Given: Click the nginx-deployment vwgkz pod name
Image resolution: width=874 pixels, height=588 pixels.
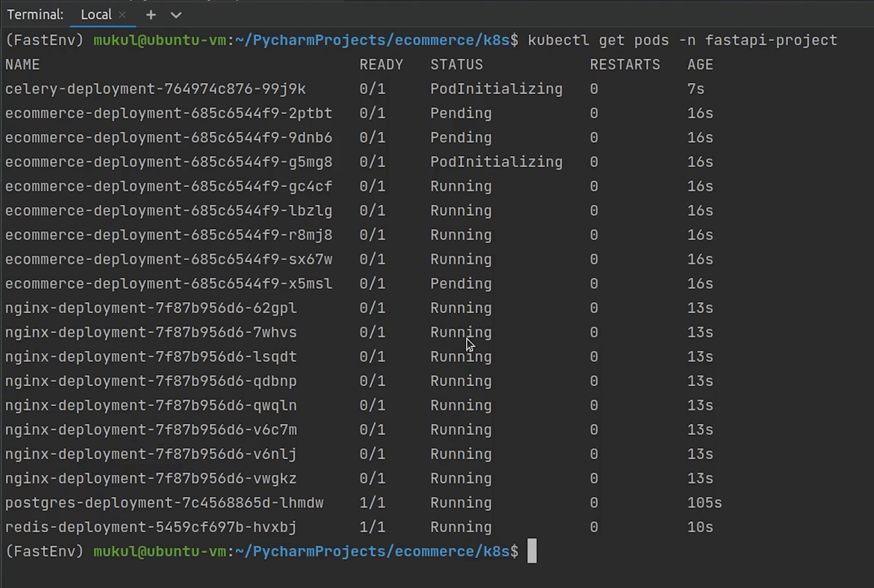Looking at the screenshot, I should (151, 478).
